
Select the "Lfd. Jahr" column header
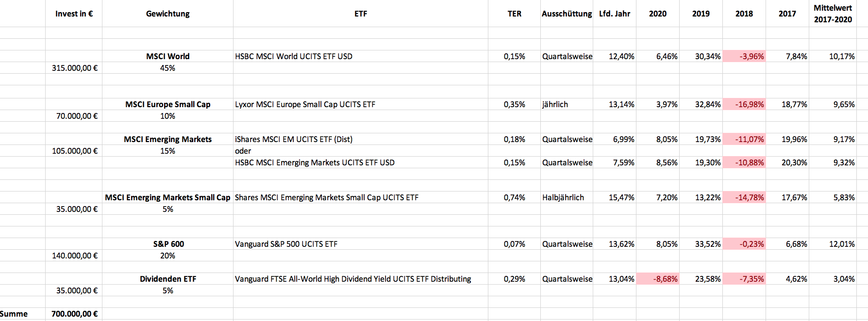(x=614, y=14)
